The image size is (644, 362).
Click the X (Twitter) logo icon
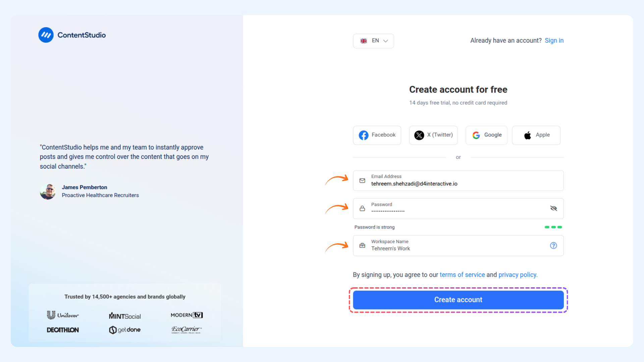[419, 135]
